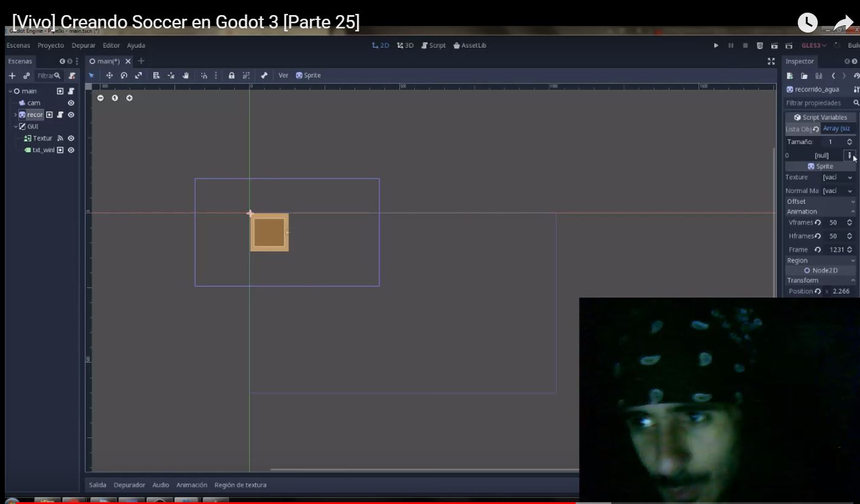The image size is (860, 504).
Task: Expand the recor node in the scene tree
Action: coord(16,115)
